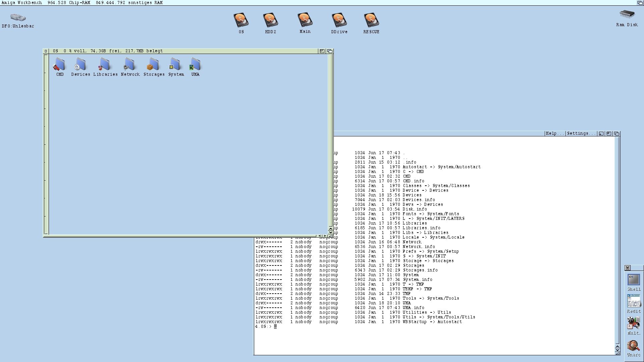This screenshot has height=362, width=644.
Task: Click OS window scroll-right arrow
Action: click(x=324, y=236)
